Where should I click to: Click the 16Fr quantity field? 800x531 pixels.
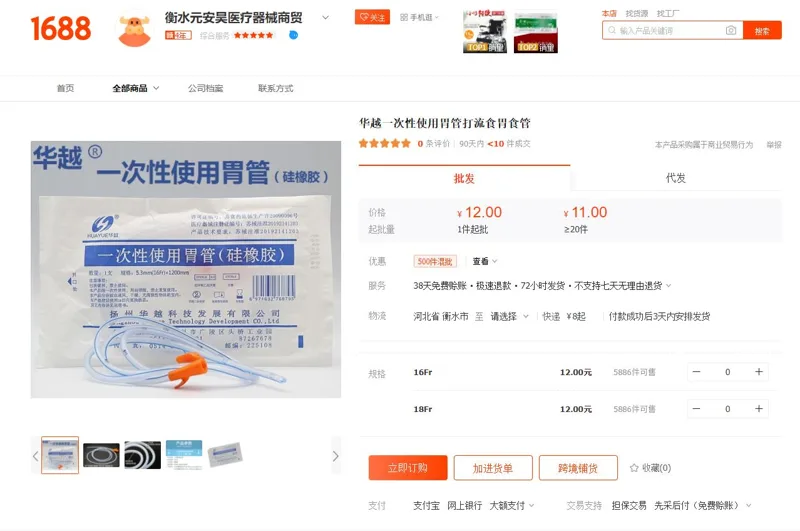click(x=728, y=372)
